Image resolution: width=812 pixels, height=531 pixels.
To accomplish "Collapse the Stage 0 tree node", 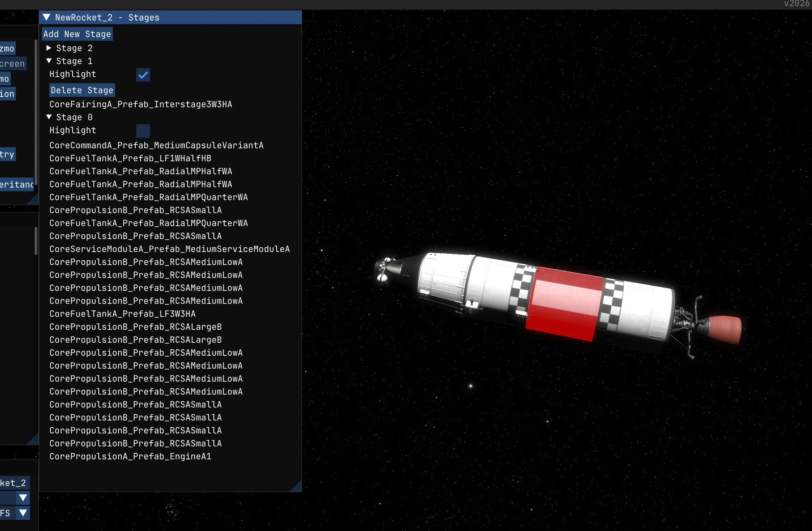I will coord(49,117).
